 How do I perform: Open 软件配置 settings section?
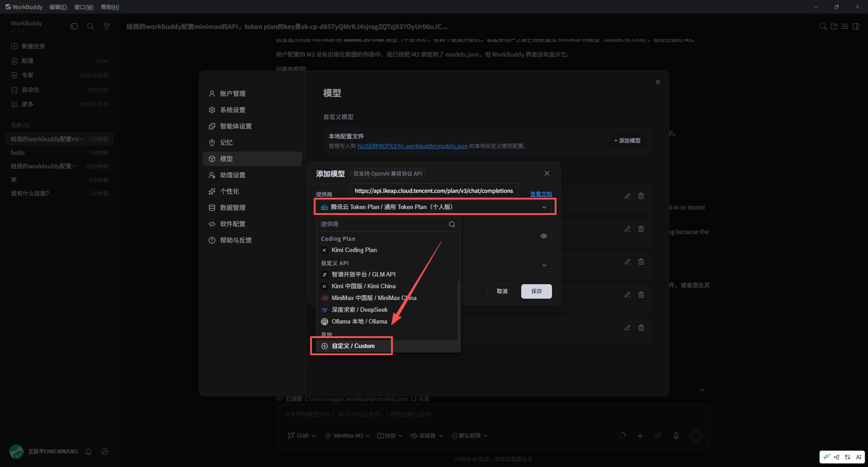(252, 224)
